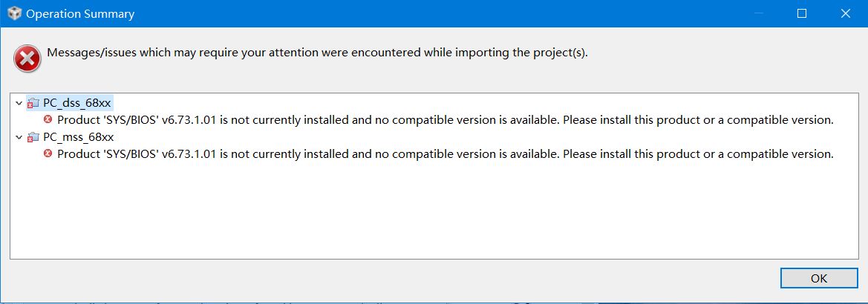This screenshot has height=304, width=868.
Task: Select the SYS/BIOS error message under PC_mss_68xx
Action: [x=446, y=153]
